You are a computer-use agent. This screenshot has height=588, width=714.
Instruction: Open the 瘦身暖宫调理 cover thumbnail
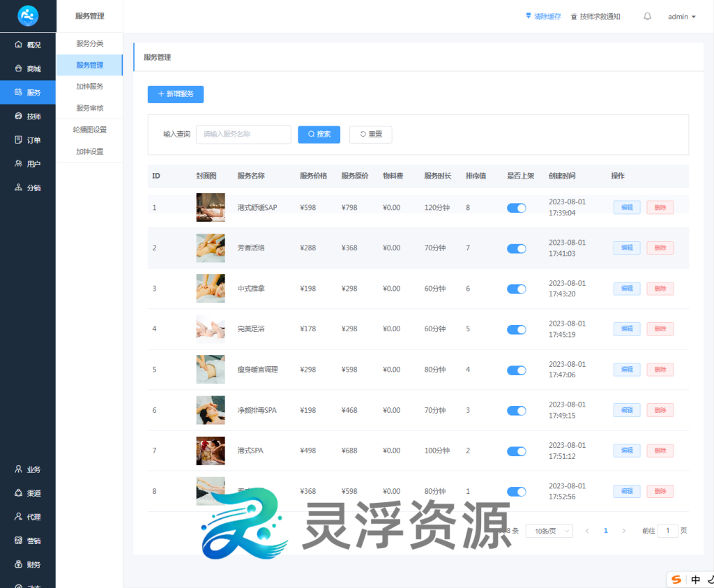coord(211,370)
